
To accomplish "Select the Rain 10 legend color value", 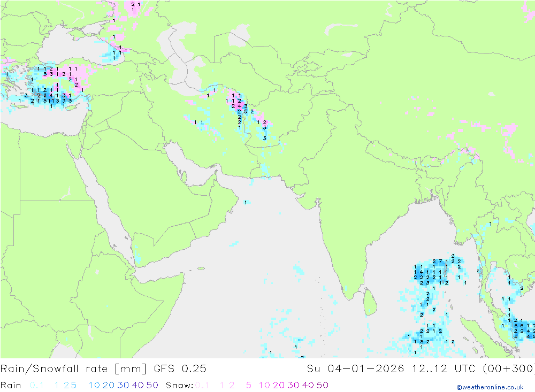I will point(94,385).
